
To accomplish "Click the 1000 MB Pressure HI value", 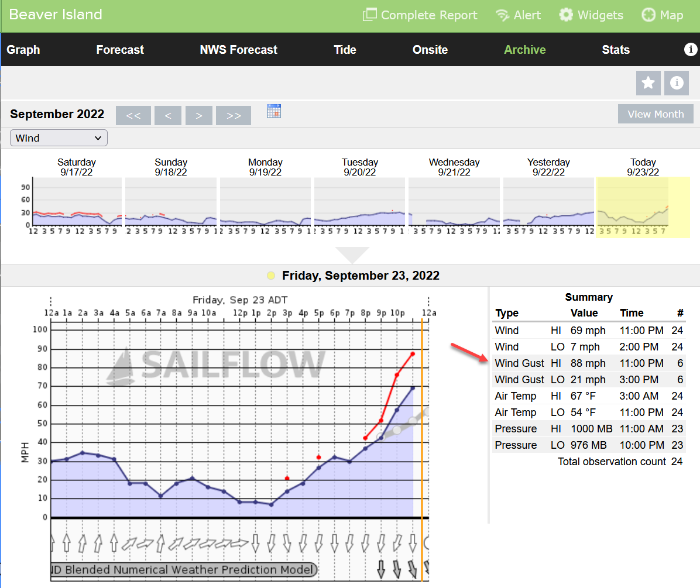I will pyautogui.click(x=592, y=429).
